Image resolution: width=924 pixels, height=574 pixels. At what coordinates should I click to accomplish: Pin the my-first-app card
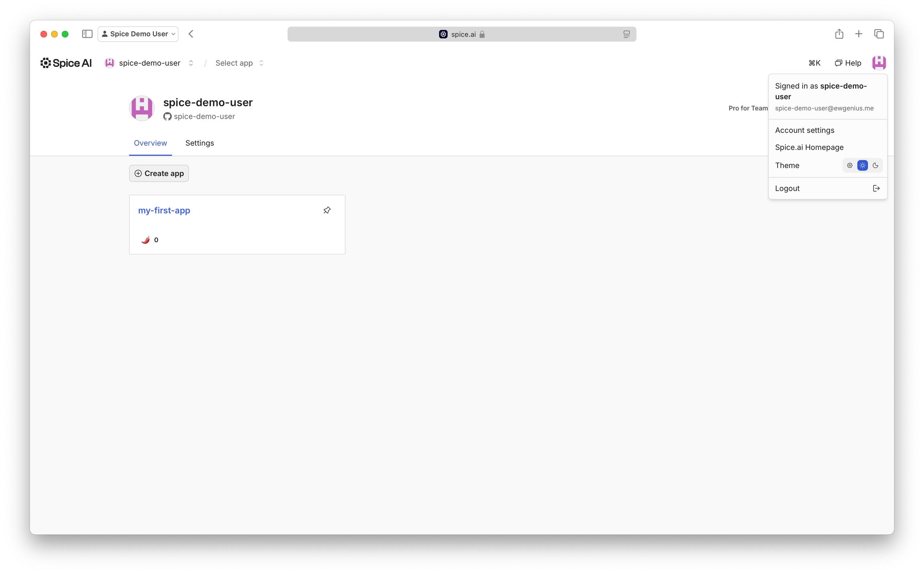(x=327, y=210)
